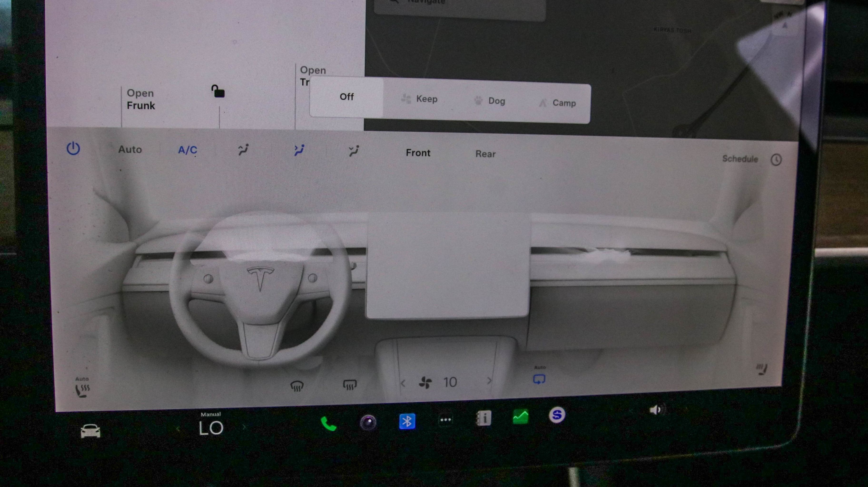This screenshot has width=868, height=487.
Task: Toggle the blue face-level airflow icon
Action: (x=299, y=150)
